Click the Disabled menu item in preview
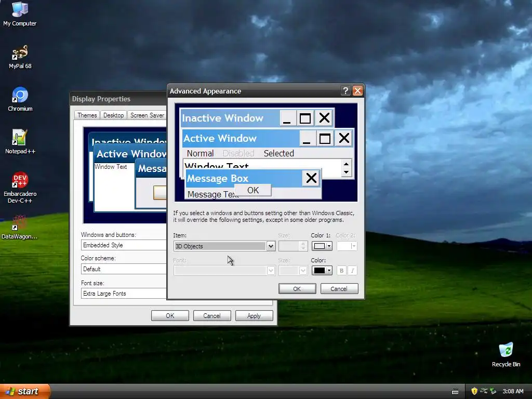Screen dimensions: 532x399 (238, 153)
